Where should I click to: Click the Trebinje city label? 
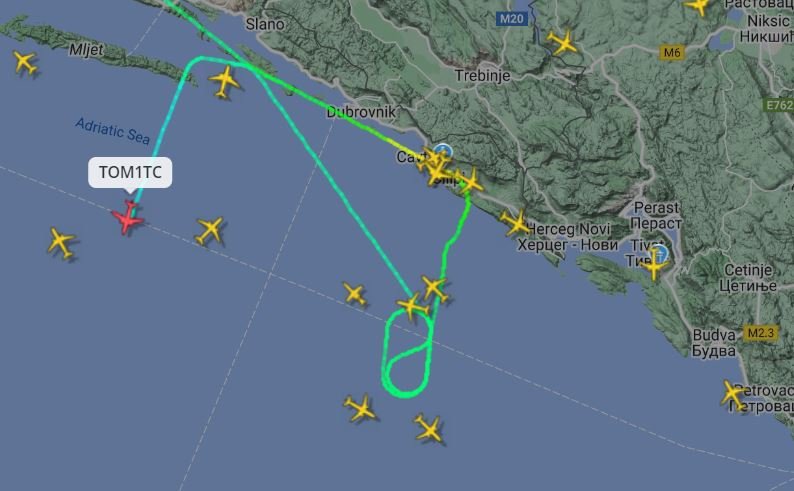[x=483, y=76]
